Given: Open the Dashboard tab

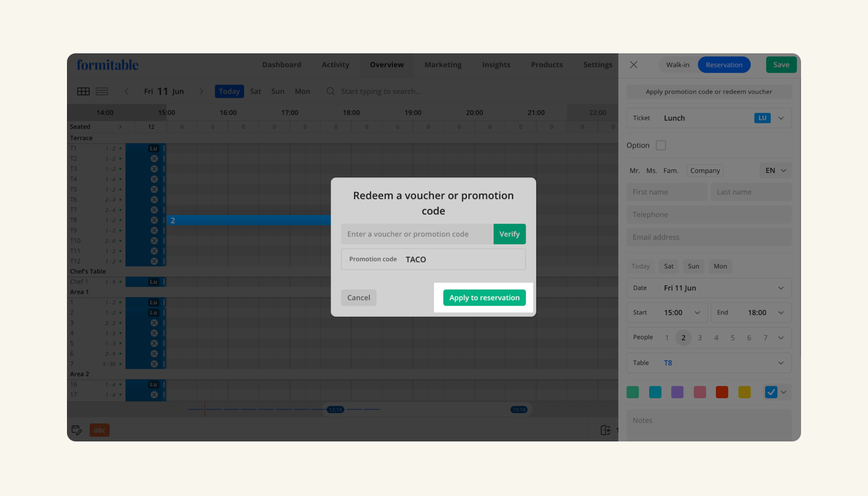Looking at the screenshot, I should tap(281, 64).
